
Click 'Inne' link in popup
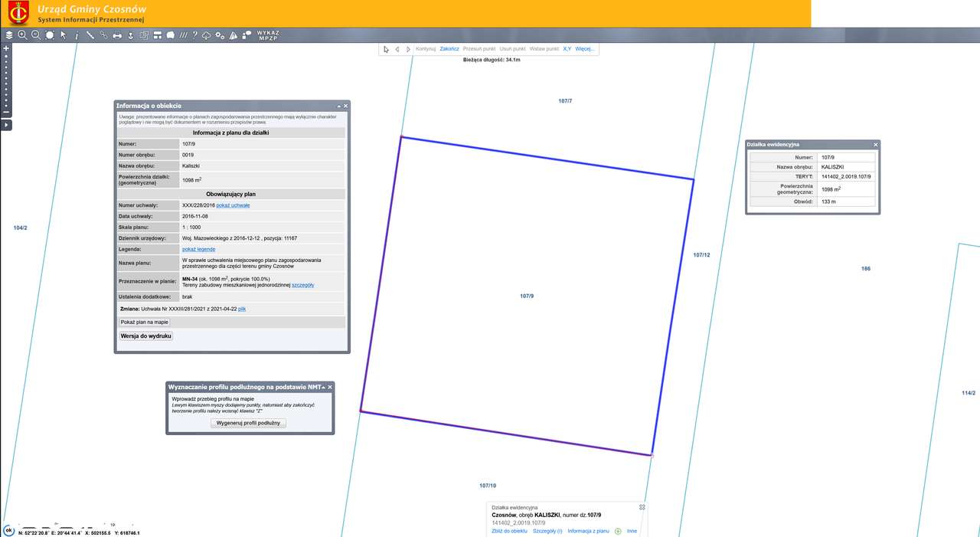pos(632,531)
